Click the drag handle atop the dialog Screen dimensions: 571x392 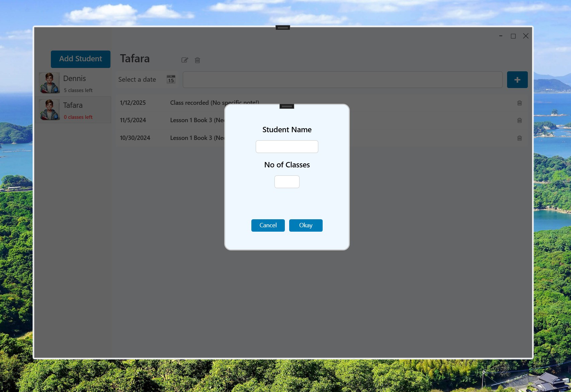point(287,106)
